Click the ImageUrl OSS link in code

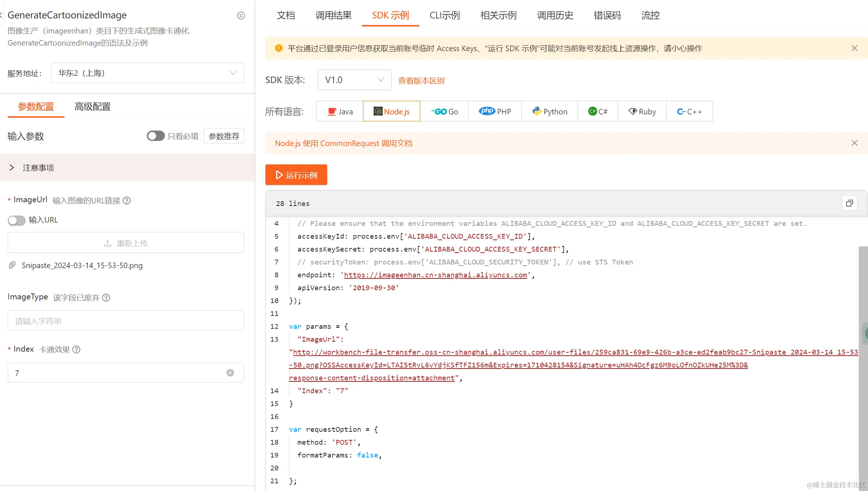pos(574,365)
